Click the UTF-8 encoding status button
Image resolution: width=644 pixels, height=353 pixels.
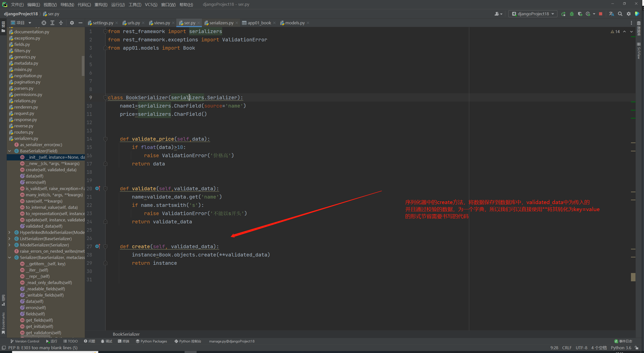click(581, 348)
